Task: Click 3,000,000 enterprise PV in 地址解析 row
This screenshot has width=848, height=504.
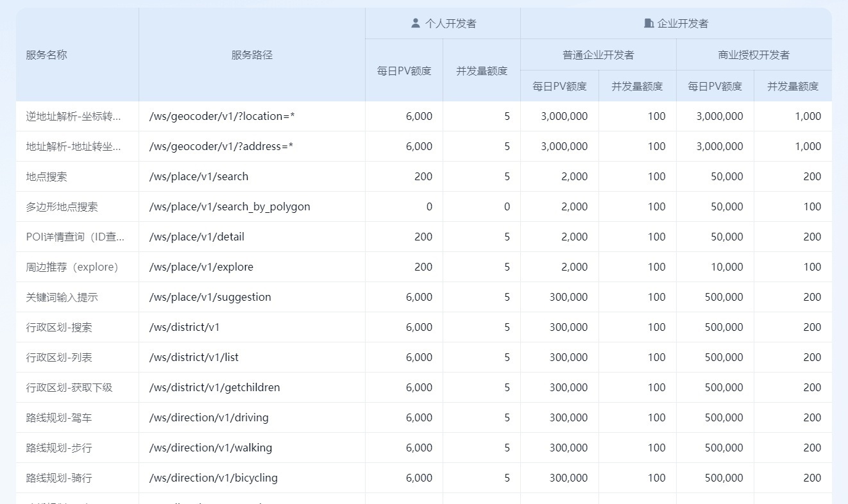Action: point(564,146)
